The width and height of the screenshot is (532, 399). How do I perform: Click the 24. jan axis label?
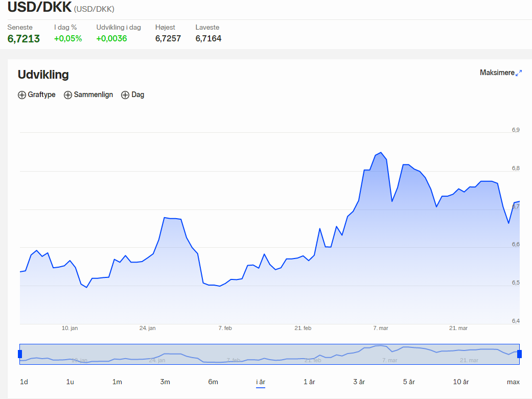click(147, 328)
